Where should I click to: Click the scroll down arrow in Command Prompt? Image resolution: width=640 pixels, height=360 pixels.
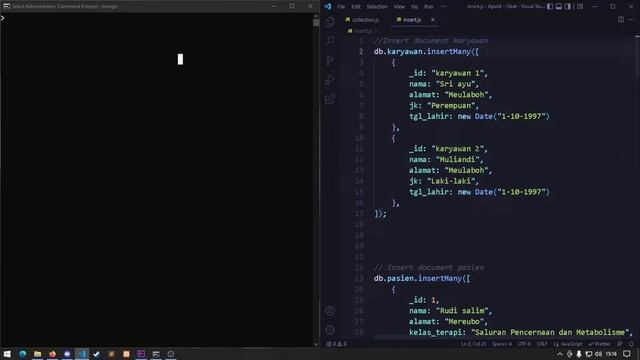pos(316,344)
